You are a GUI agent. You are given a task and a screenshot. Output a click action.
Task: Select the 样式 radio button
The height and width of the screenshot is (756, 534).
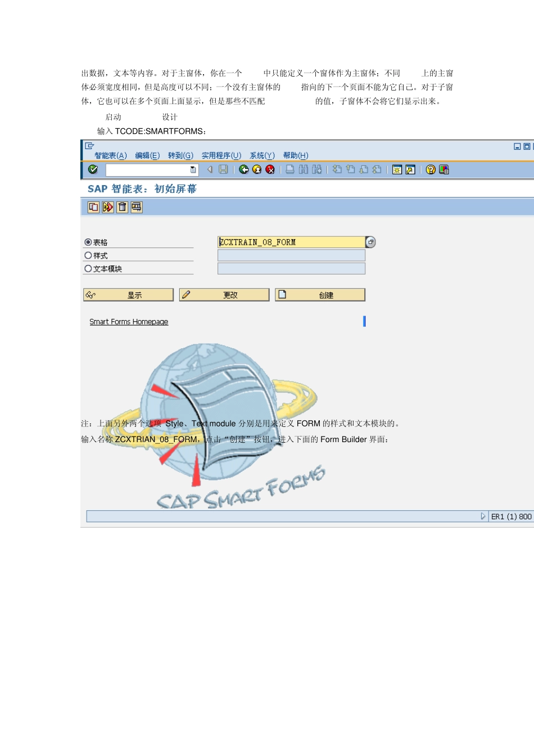pyautogui.click(x=88, y=255)
